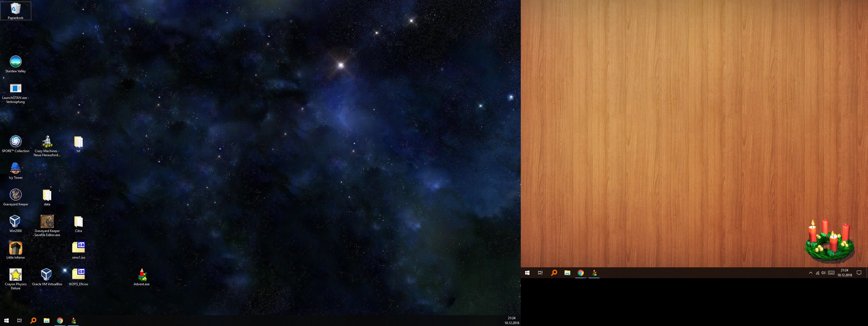Open the Action Center notifications button
Screen dimensions: 868x326
(859, 273)
